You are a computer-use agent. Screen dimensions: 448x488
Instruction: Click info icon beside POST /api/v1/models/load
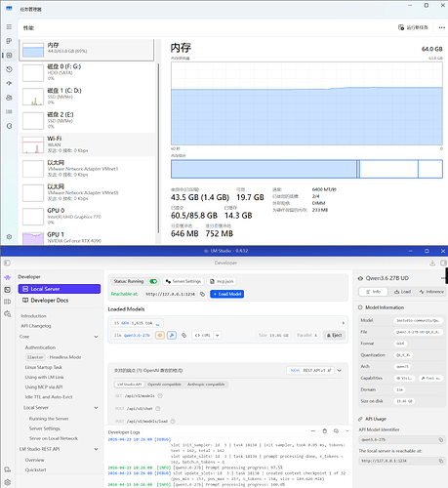173,422
